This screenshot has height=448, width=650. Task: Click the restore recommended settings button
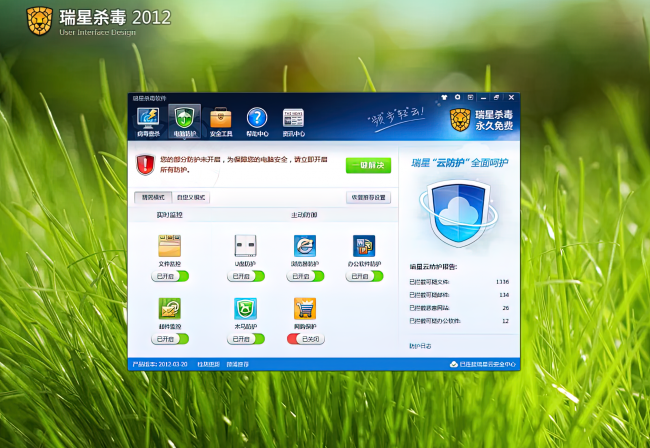tap(369, 197)
